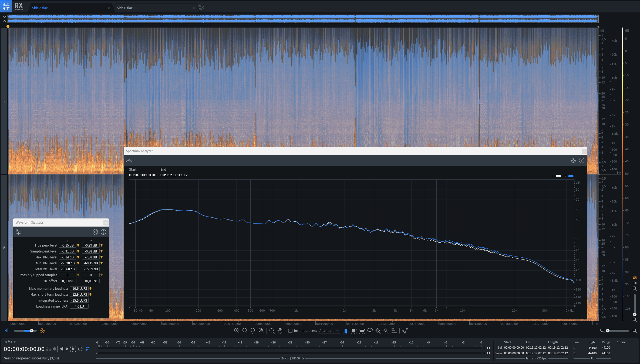
Task: Click the Sel Start time field
Action: (514, 348)
